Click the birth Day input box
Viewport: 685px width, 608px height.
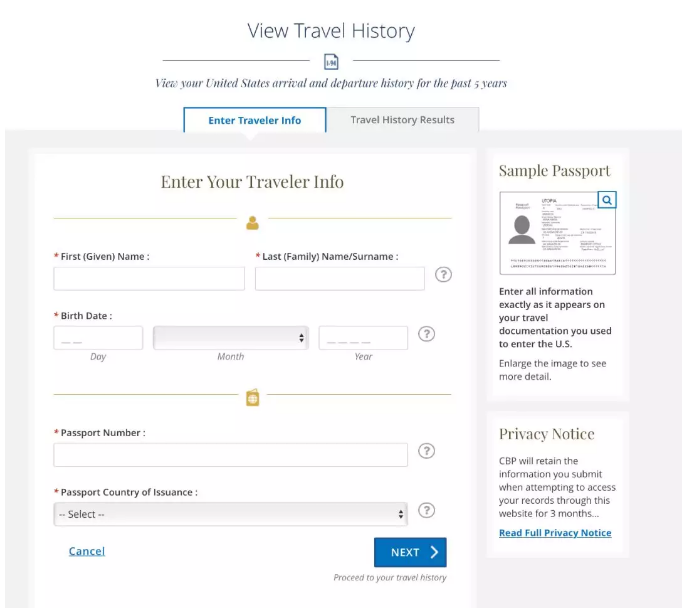[98, 338]
